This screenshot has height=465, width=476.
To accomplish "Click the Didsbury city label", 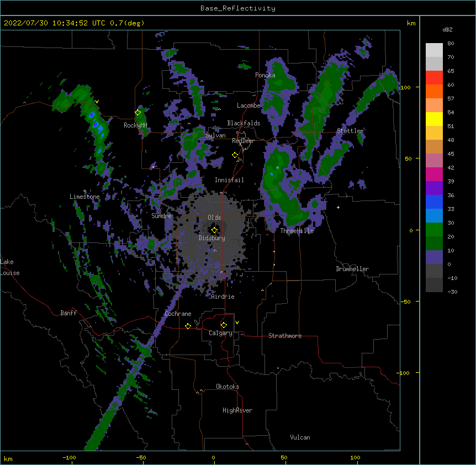I will [x=212, y=238].
